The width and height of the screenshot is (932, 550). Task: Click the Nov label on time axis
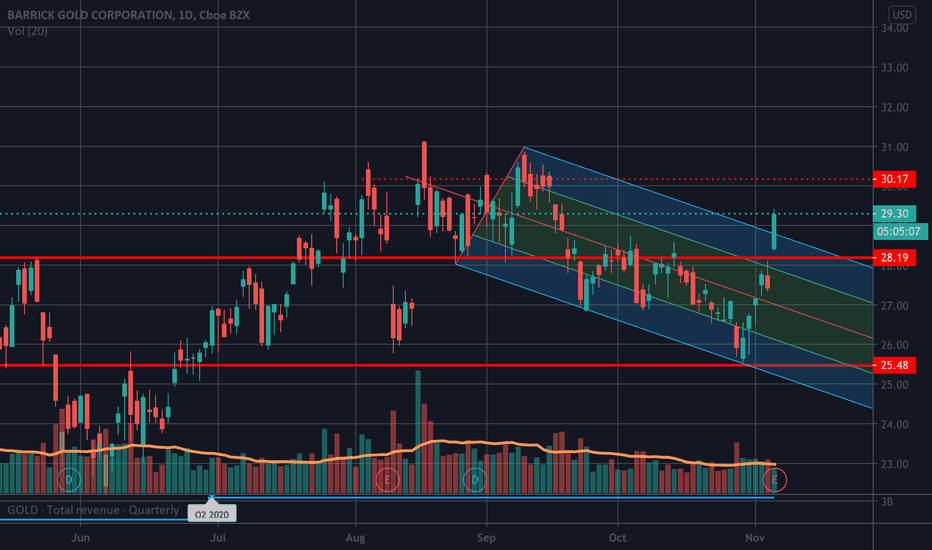(x=754, y=538)
